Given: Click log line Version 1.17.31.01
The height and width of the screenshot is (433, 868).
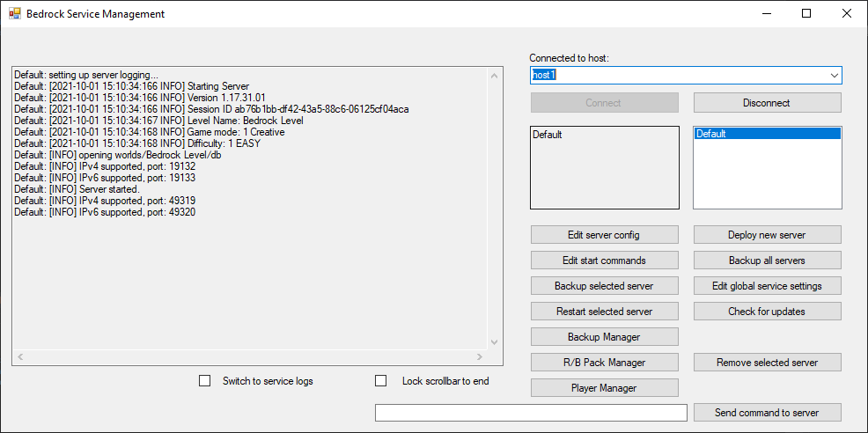Looking at the screenshot, I should (139, 98).
